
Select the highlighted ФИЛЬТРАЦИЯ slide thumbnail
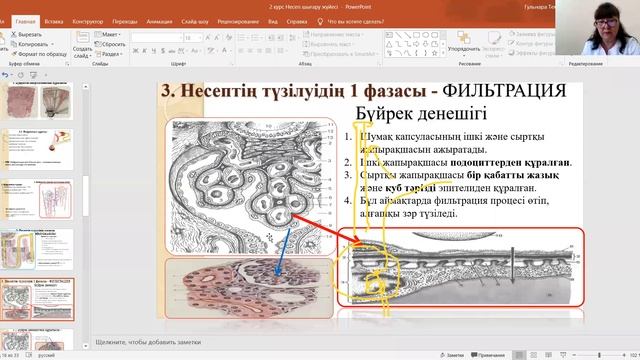[x=38, y=300]
